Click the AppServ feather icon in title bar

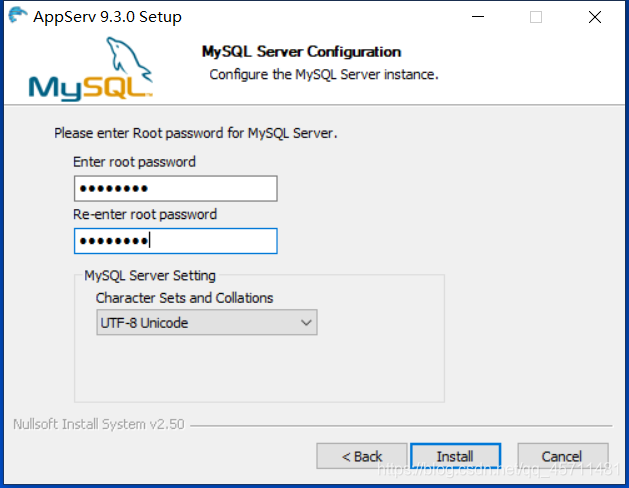18,15
